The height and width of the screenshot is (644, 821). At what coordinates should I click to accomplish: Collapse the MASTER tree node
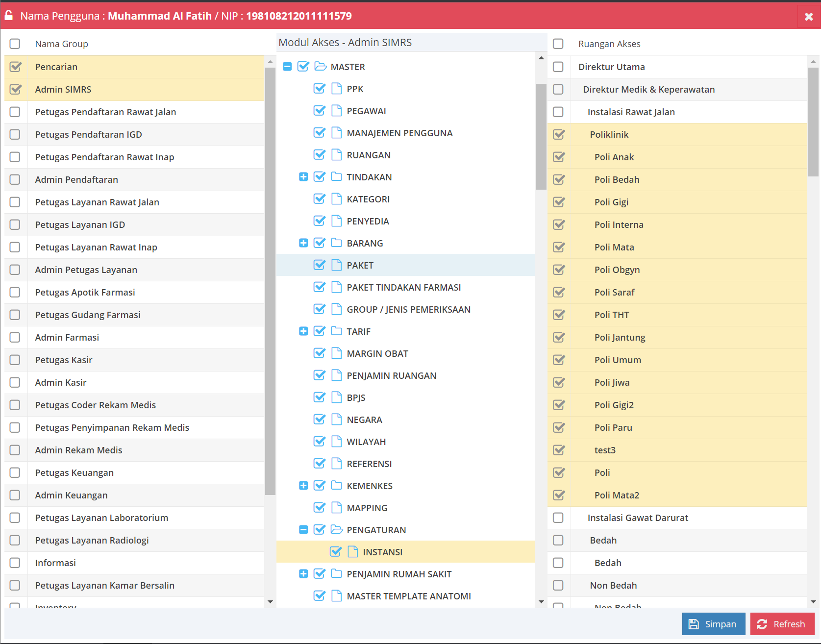(287, 67)
